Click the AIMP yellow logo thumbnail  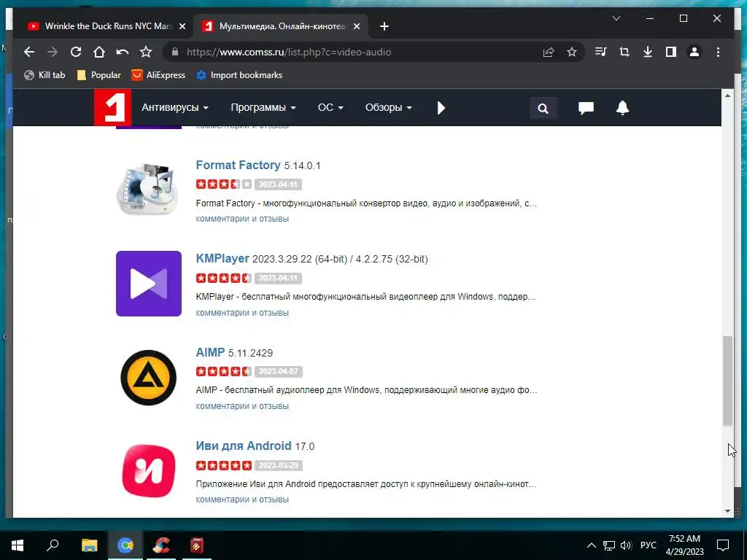(149, 377)
